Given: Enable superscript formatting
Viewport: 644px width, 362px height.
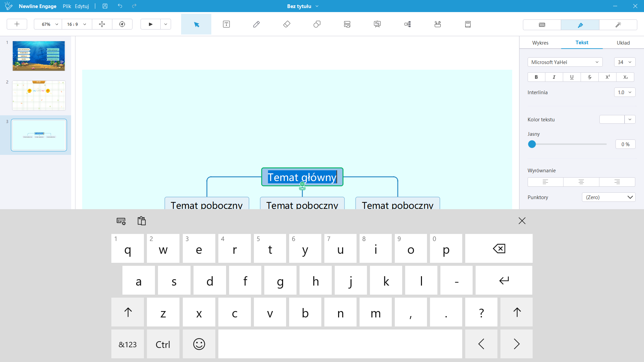Looking at the screenshot, I should (x=607, y=77).
